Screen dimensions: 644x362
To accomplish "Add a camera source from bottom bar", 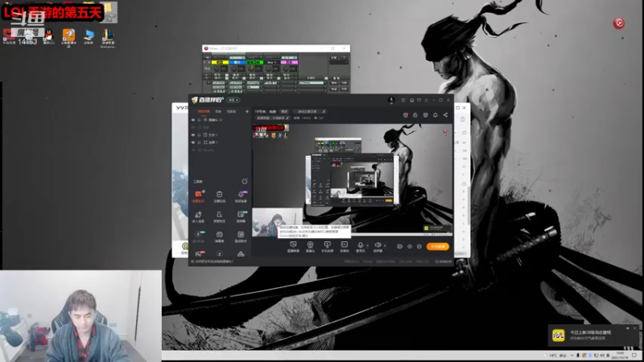I will coord(310,246).
